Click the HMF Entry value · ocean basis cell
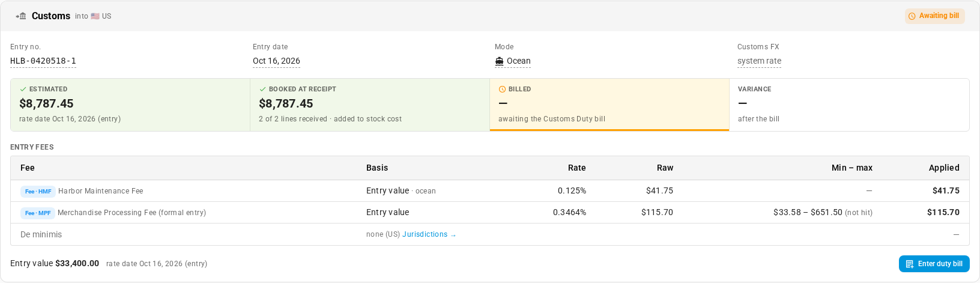 click(x=401, y=190)
